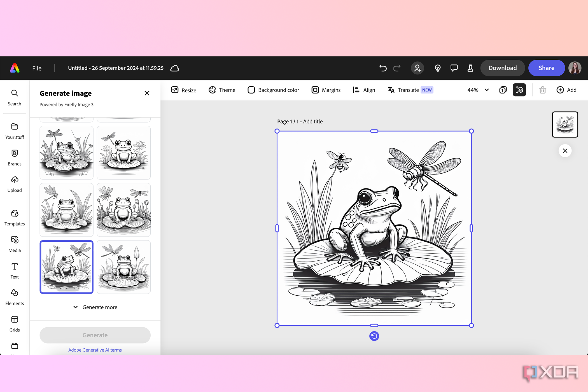Open the user profile avatar
The width and height of the screenshot is (588, 392).
point(575,68)
